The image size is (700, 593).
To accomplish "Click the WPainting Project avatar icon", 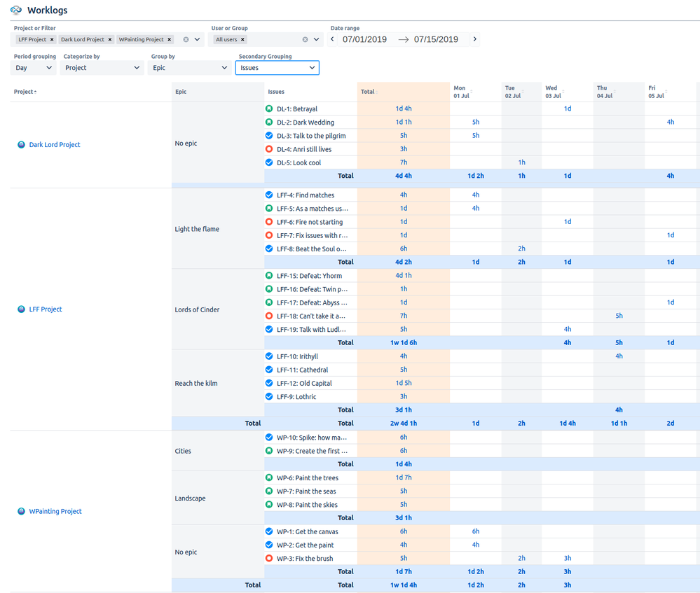I will tap(20, 511).
